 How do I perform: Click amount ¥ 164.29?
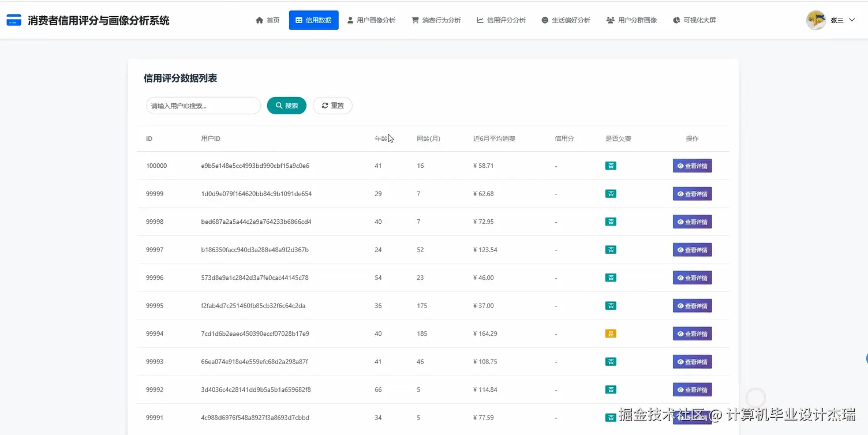(x=485, y=333)
